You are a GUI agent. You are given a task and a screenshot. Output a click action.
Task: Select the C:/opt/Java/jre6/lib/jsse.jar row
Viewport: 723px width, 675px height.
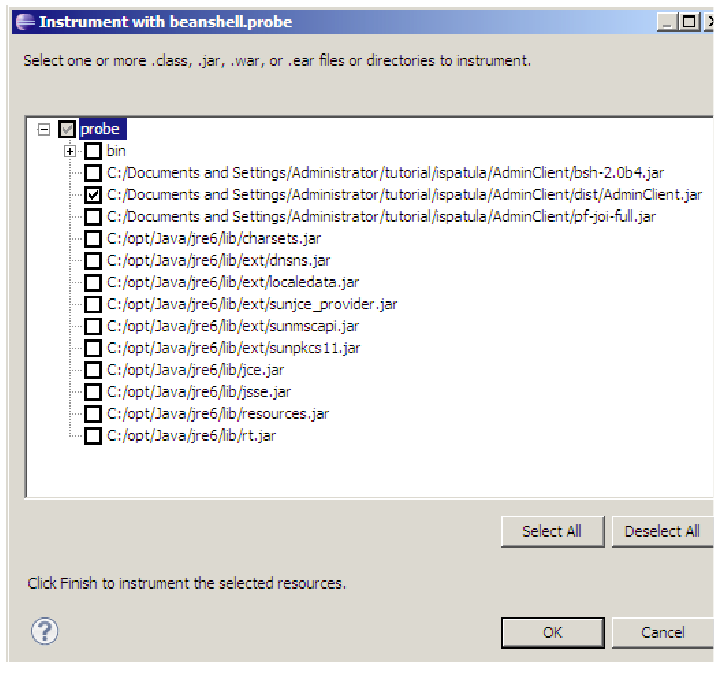coord(199,392)
